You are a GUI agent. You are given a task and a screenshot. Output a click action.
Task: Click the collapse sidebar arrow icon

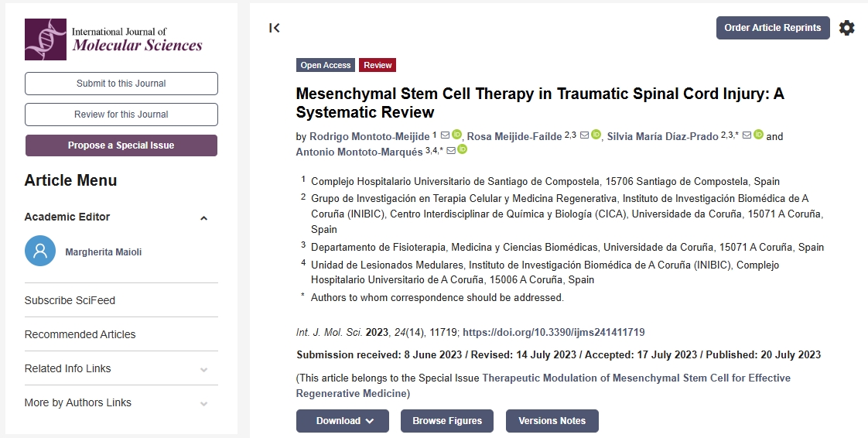pos(274,28)
